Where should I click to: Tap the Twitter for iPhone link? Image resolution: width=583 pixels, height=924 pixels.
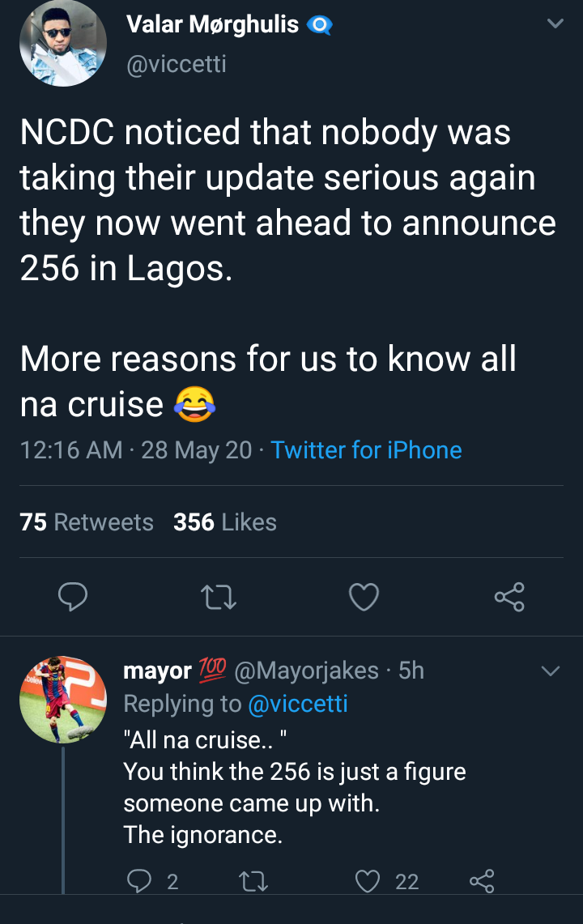366,450
